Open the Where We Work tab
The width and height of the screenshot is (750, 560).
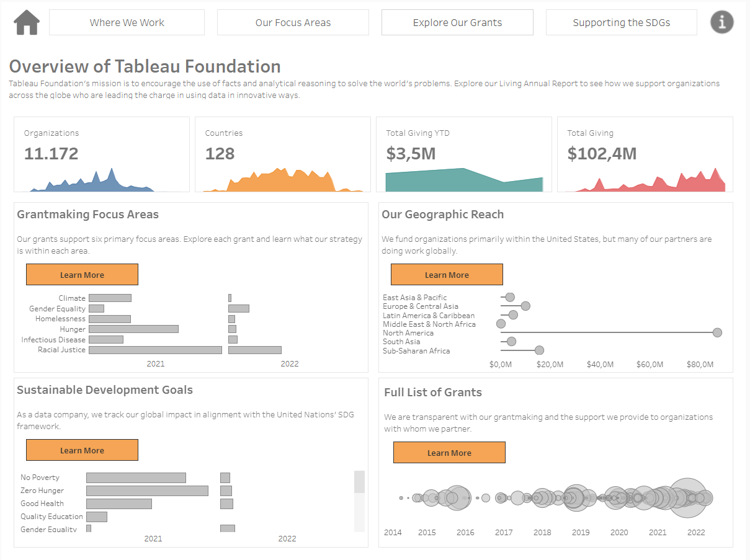[x=127, y=22]
